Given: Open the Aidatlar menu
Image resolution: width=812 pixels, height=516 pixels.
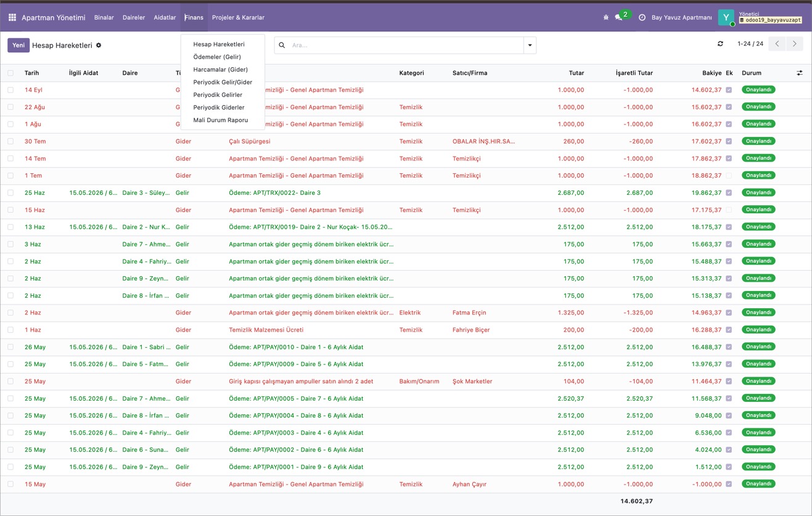Looking at the screenshot, I should pos(165,17).
